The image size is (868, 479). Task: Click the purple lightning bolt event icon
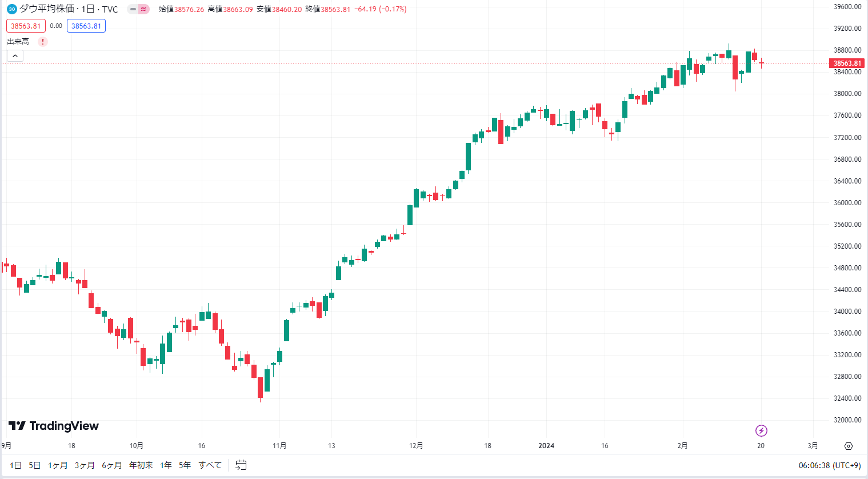coord(761,430)
